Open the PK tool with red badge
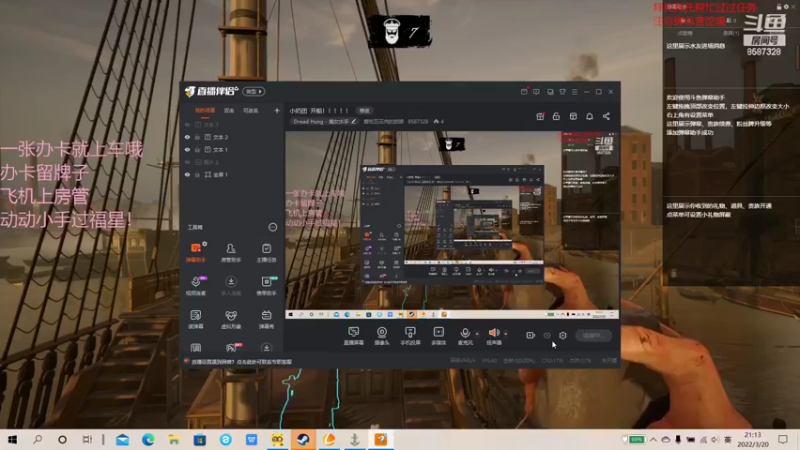800x450 pixels. (x=232, y=347)
